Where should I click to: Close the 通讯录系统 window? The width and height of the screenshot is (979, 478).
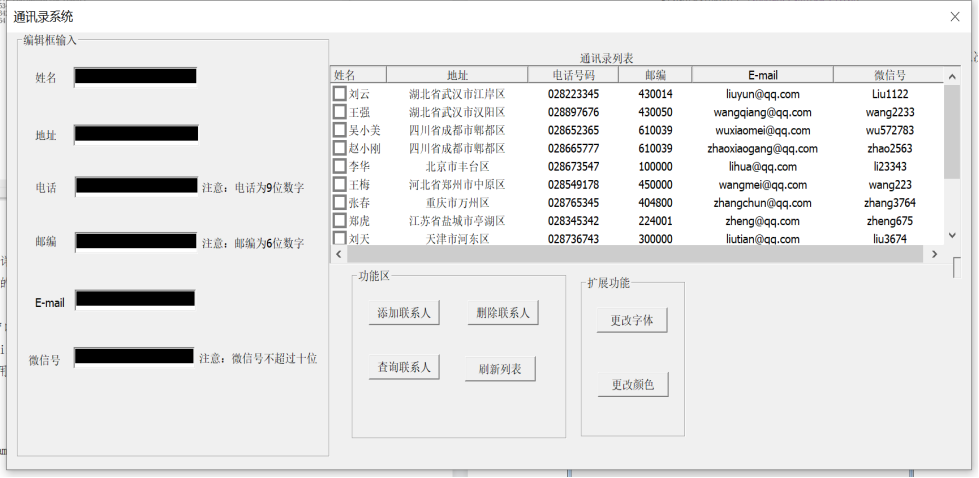tap(955, 17)
